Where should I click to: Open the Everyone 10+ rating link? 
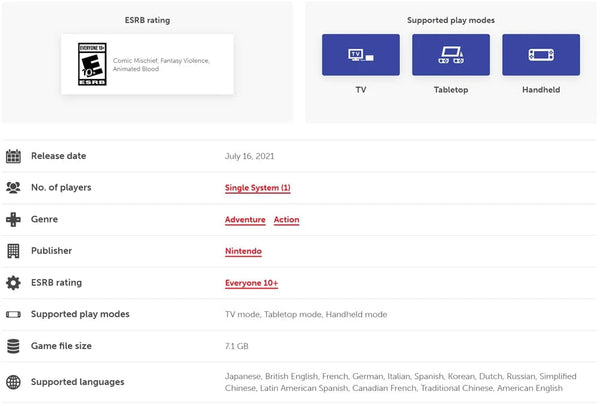(251, 283)
